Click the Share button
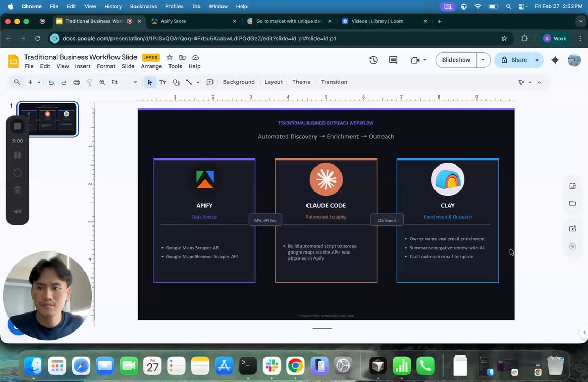588x382 pixels. click(x=514, y=60)
